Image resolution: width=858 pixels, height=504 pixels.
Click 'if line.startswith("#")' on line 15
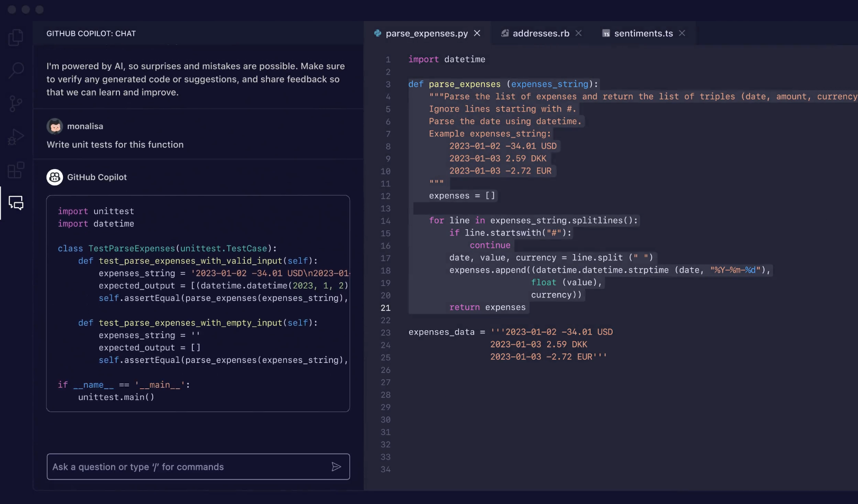pyautogui.click(x=510, y=233)
